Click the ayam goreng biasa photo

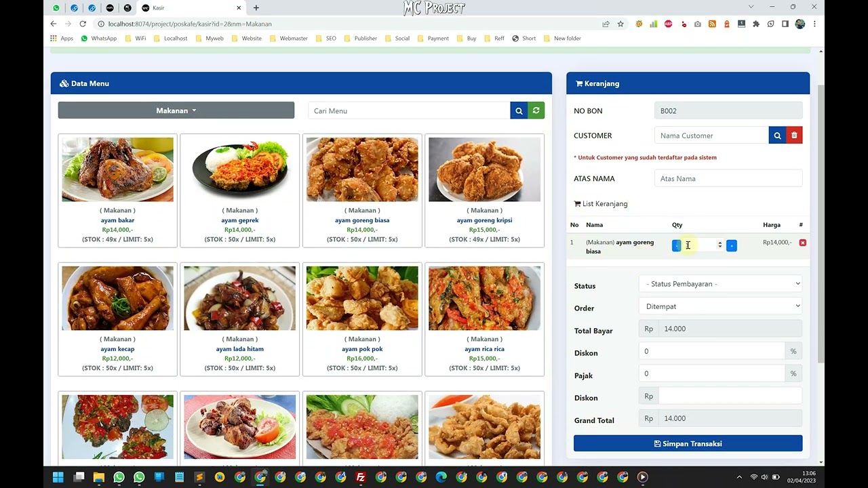(x=362, y=169)
